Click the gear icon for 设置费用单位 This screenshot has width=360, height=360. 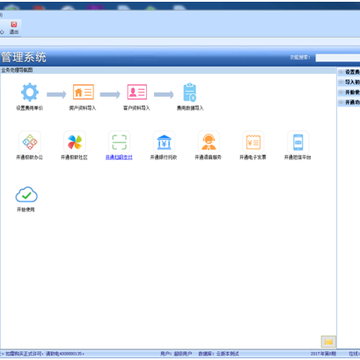click(30, 92)
